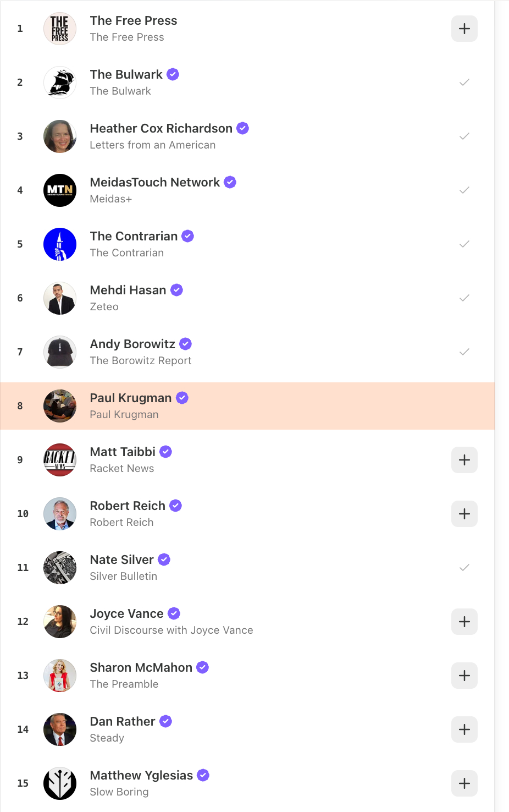Open "Letters from an American" publication
The height and width of the screenshot is (812, 509).
pos(153,145)
